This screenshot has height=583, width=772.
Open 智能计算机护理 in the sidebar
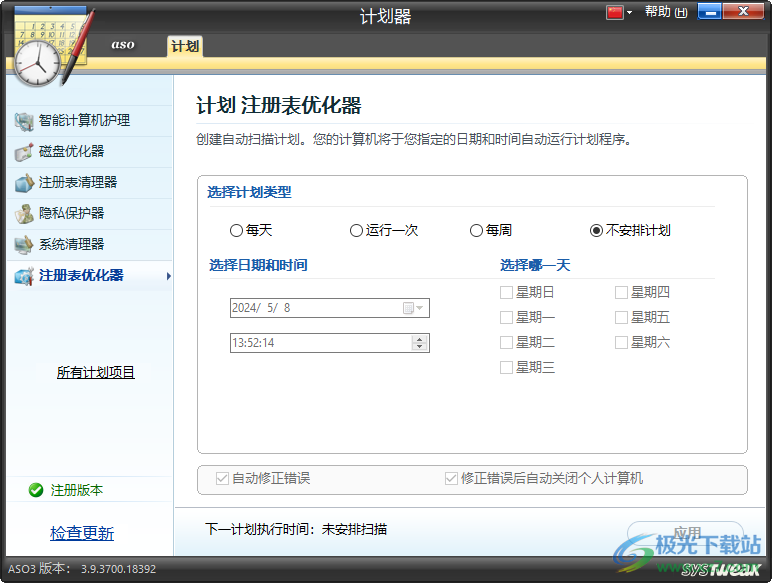pyautogui.click(x=90, y=121)
